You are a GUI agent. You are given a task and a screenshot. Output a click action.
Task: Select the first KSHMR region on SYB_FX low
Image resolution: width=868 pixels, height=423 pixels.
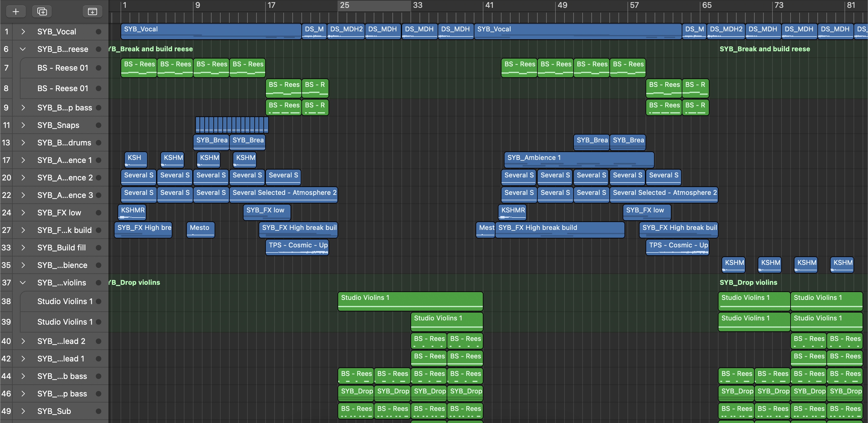click(132, 212)
